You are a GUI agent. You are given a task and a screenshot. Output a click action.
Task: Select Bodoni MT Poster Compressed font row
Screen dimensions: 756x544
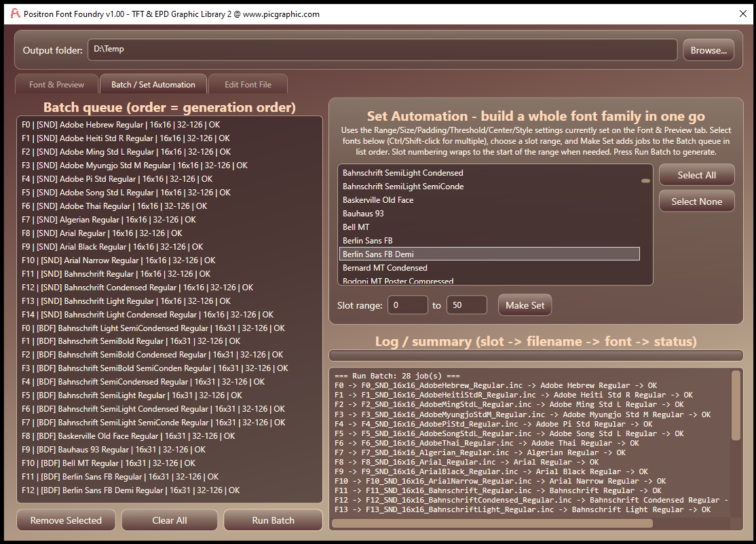click(489, 280)
